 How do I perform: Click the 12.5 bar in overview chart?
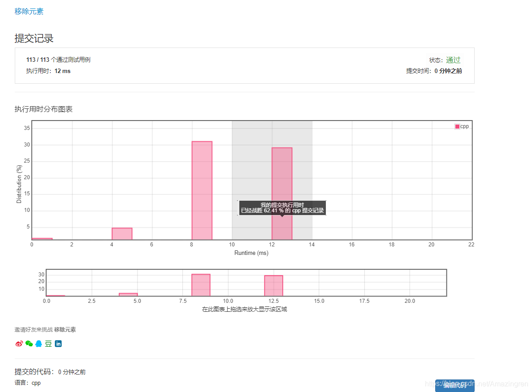(273, 285)
